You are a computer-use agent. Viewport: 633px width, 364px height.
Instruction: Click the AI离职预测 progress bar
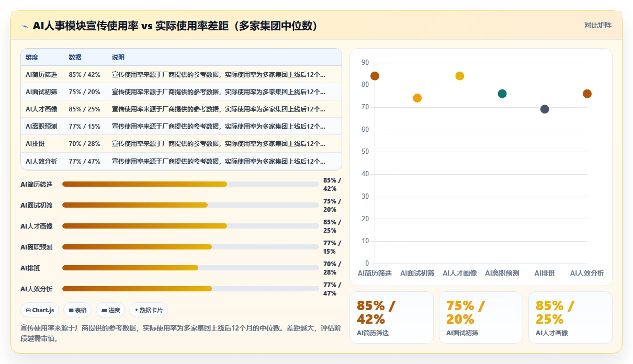[x=190, y=247]
